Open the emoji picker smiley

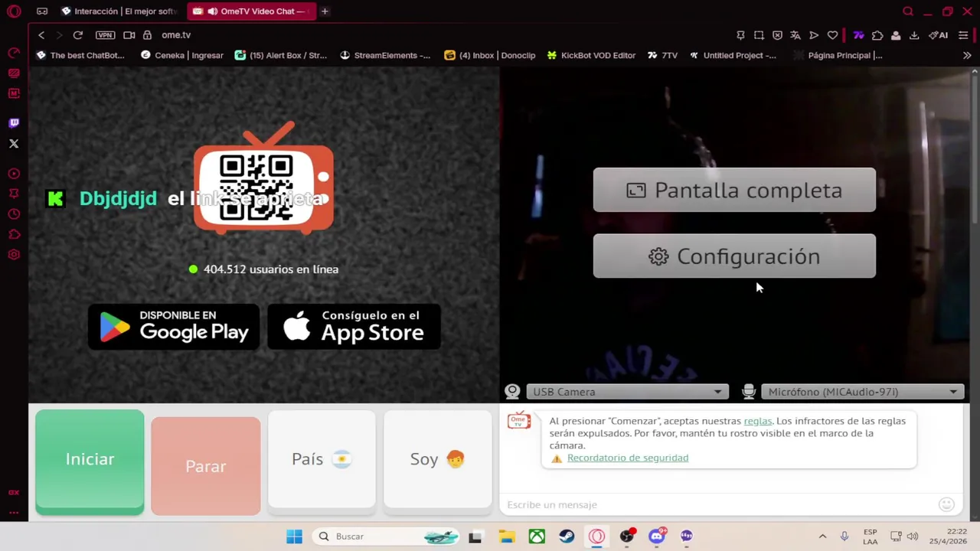947,504
